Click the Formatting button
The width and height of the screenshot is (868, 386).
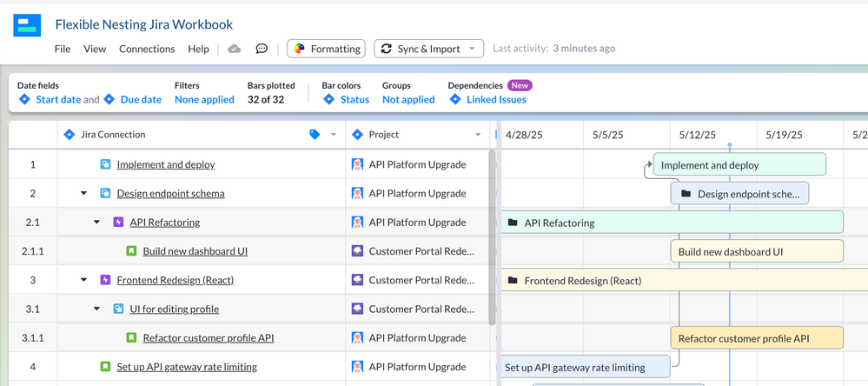326,49
